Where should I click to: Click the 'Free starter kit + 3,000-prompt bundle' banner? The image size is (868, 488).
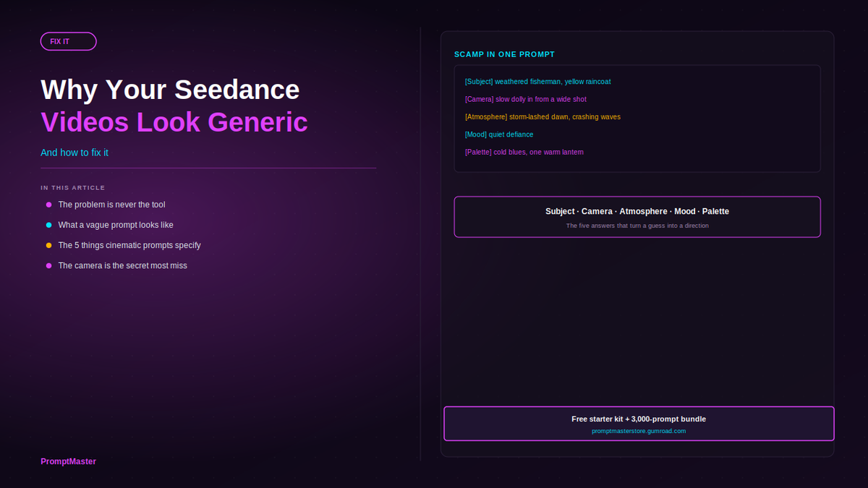(x=639, y=424)
